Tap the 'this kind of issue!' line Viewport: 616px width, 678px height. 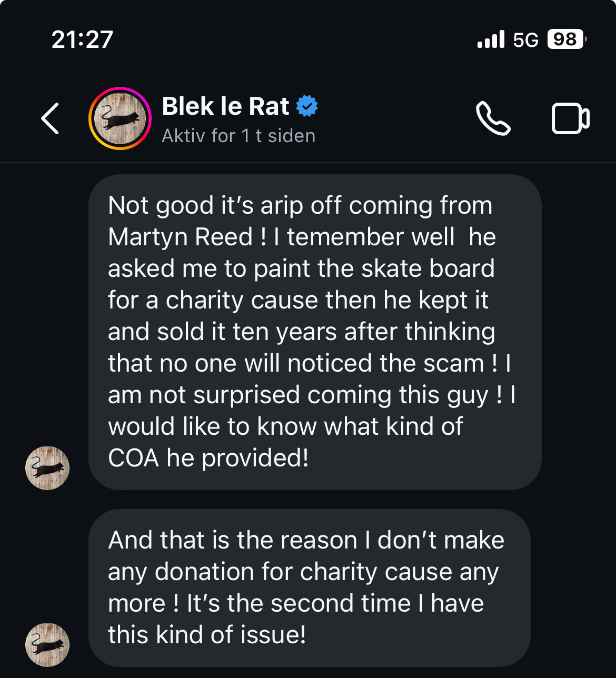[x=207, y=635]
